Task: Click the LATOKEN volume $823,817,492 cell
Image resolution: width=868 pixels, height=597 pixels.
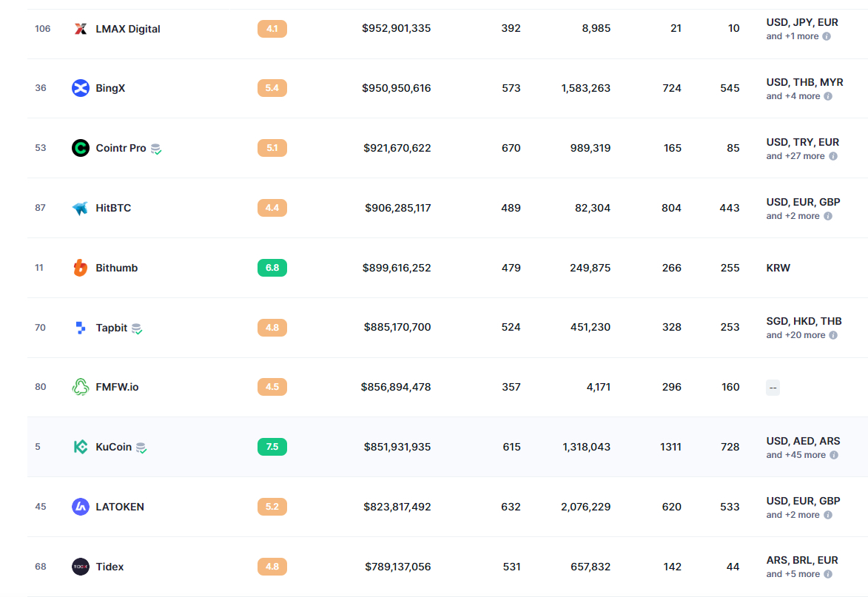Action: 397,507
